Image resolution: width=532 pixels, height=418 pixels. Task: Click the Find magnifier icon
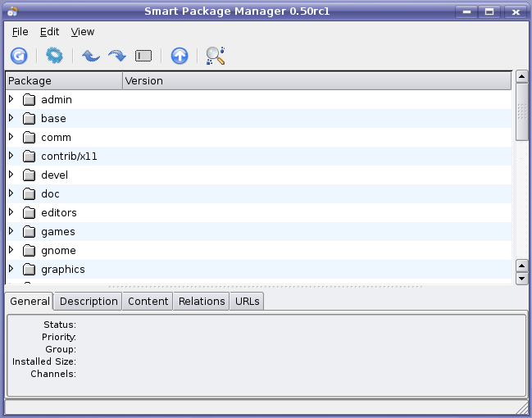point(216,56)
